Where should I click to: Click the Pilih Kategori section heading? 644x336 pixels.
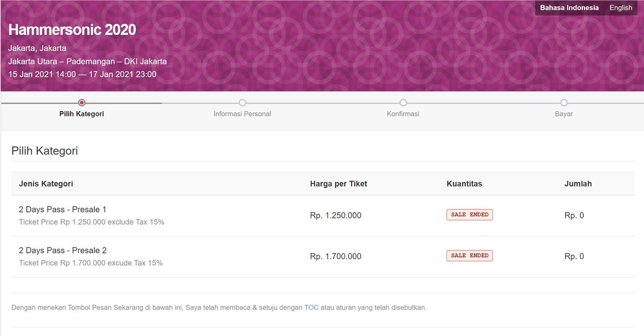(x=45, y=151)
